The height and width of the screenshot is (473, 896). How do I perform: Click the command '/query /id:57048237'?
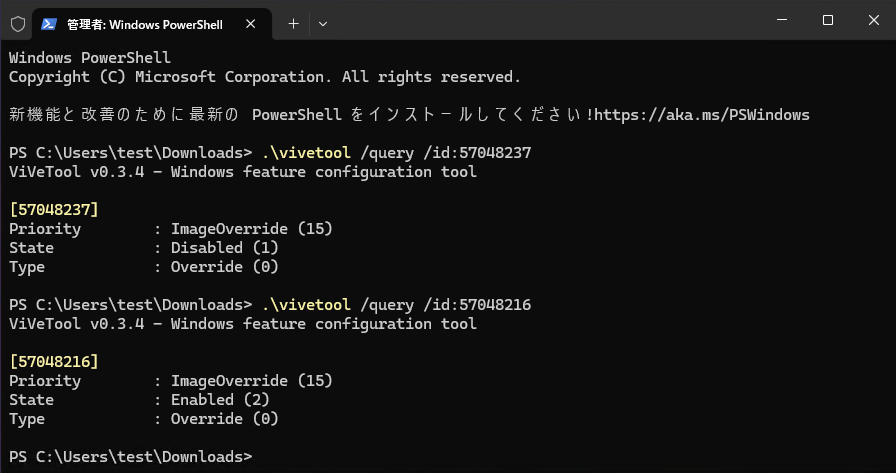[446, 153]
